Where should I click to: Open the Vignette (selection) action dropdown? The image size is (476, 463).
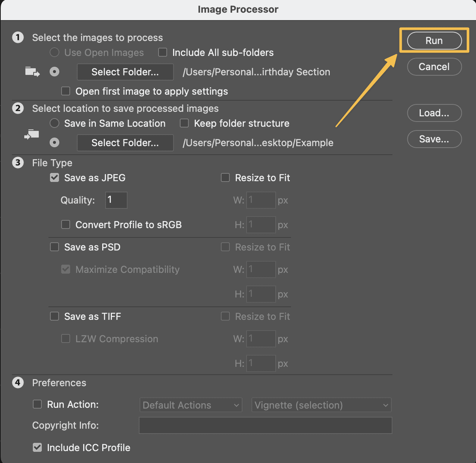coord(321,405)
